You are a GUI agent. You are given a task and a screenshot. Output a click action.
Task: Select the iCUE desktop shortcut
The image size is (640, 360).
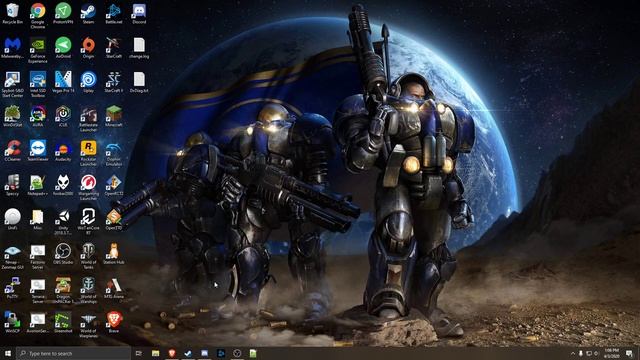click(63, 117)
